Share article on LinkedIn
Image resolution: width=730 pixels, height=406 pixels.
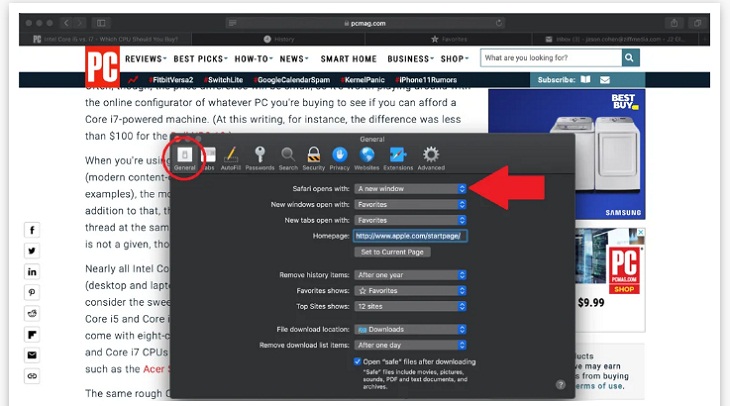(x=32, y=271)
